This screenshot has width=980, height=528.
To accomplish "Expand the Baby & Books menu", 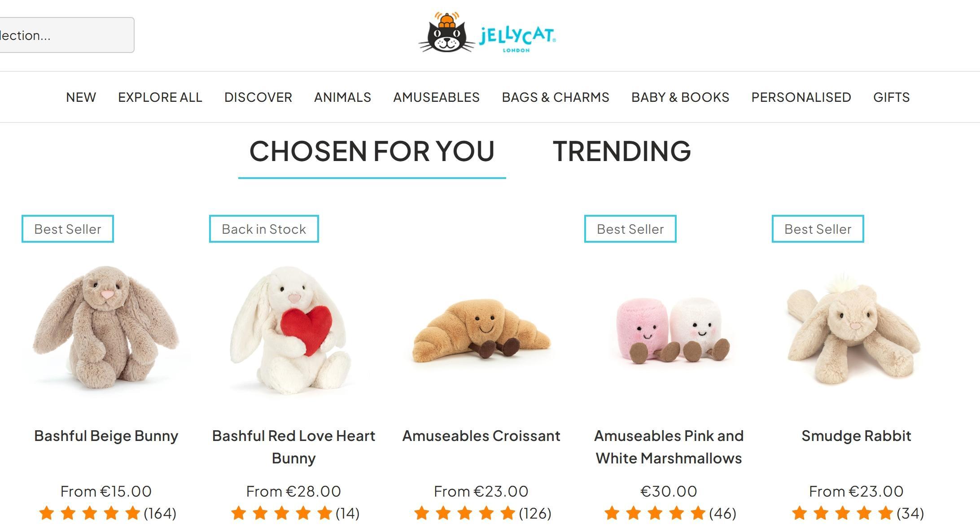I will (x=680, y=97).
